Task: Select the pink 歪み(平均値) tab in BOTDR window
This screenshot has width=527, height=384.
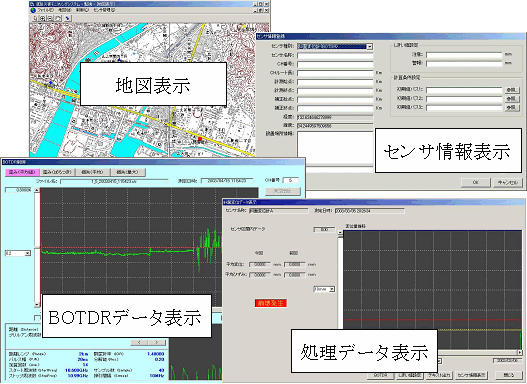Action: (x=22, y=172)
